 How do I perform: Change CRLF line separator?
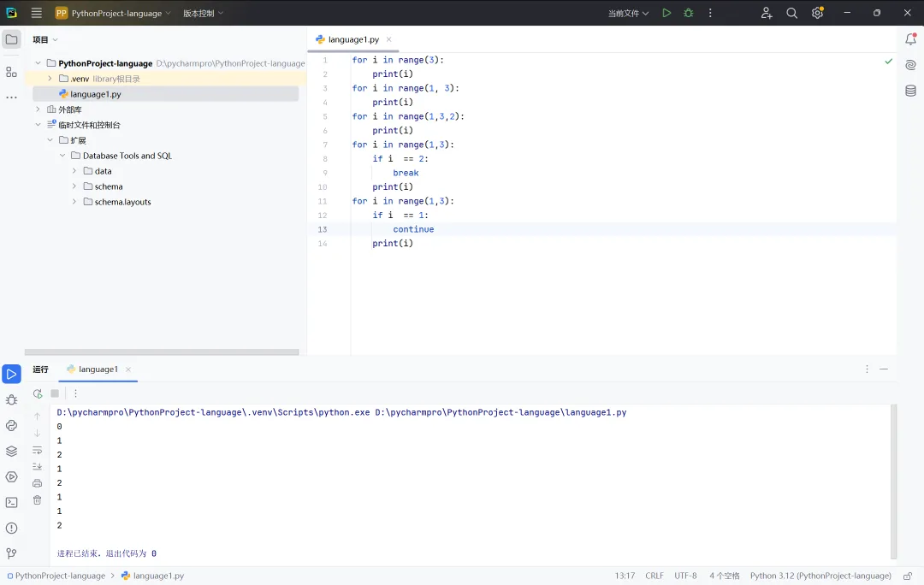click(654, 576)
